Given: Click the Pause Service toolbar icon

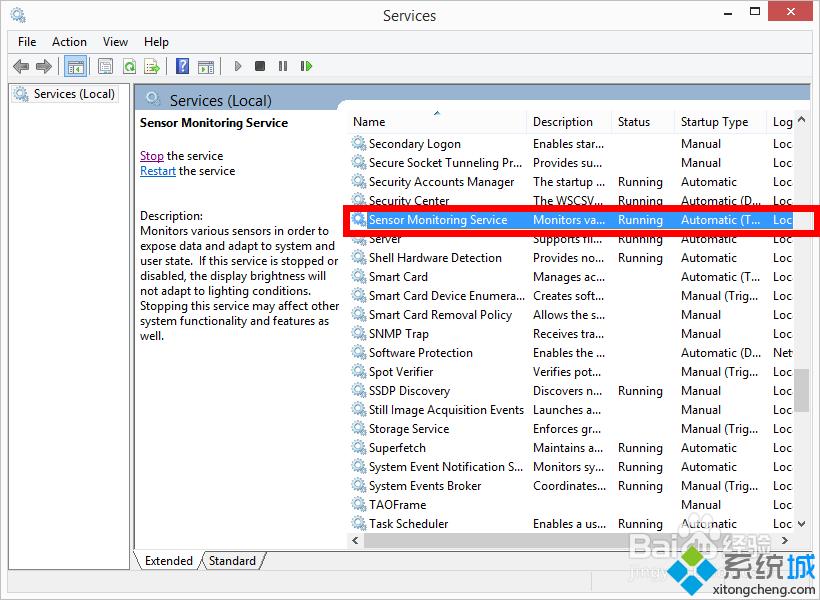Looking at the screenshot, I should coord(283,66).
